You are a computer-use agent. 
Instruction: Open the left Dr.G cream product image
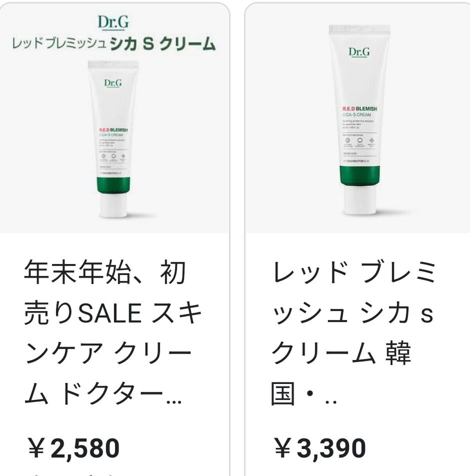click(x=114, y=118)
